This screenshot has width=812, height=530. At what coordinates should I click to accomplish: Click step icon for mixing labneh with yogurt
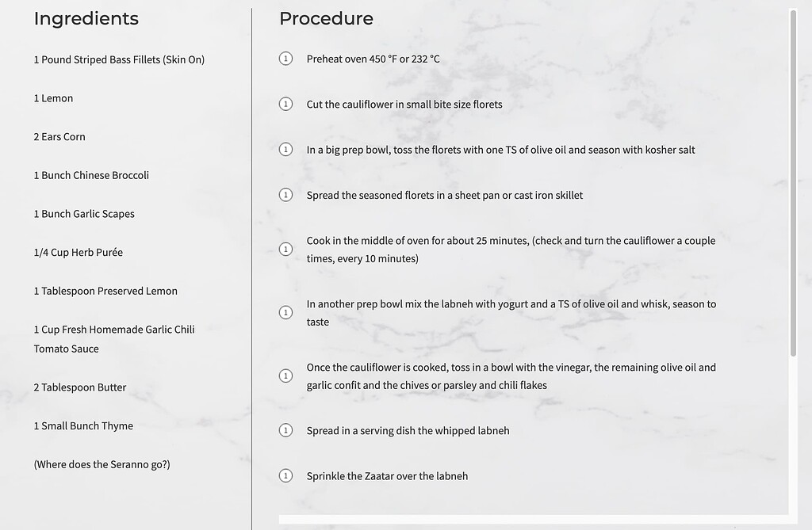(286, 312)
